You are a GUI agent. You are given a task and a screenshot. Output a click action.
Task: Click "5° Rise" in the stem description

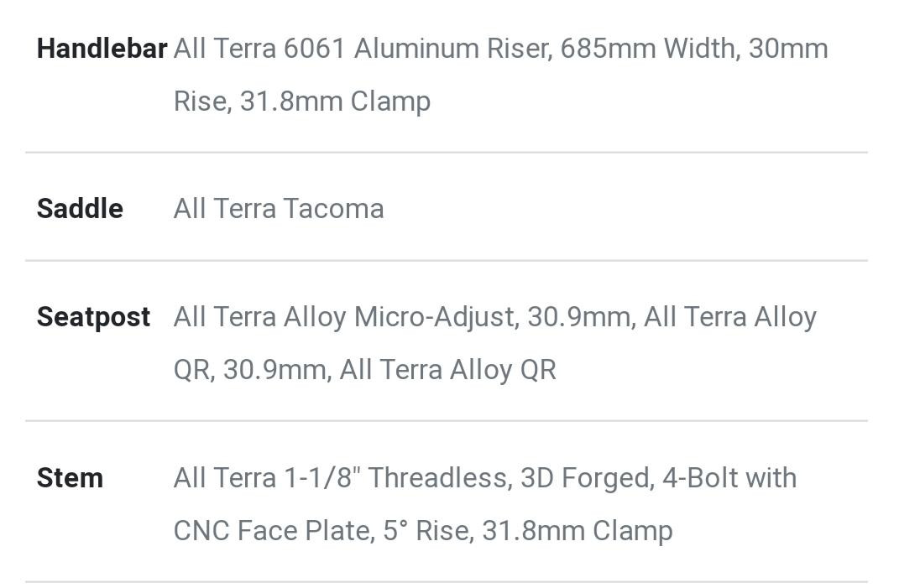[x=425, y=531]
